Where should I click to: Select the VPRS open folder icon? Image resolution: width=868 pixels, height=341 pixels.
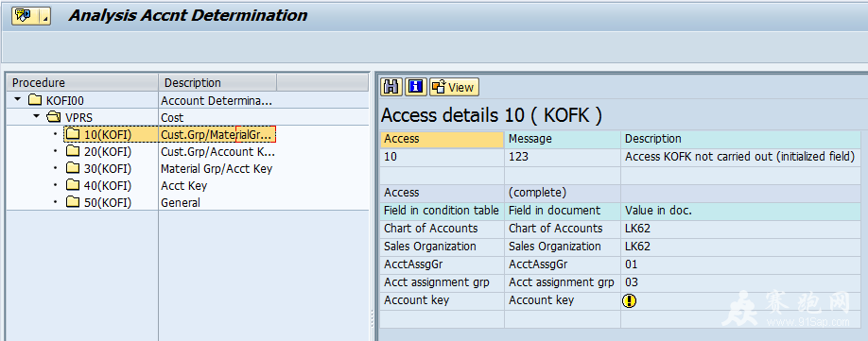click(54, 117)
